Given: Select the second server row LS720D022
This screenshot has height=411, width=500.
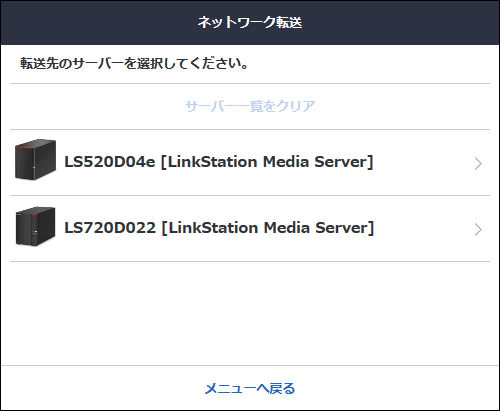Looking at the screenshot, I should click(250, 229).
